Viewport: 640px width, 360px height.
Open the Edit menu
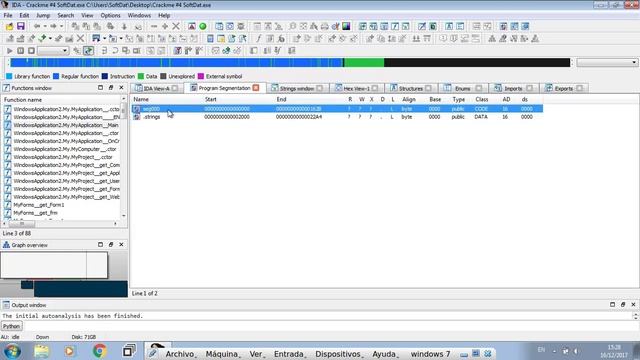(24, 16)
